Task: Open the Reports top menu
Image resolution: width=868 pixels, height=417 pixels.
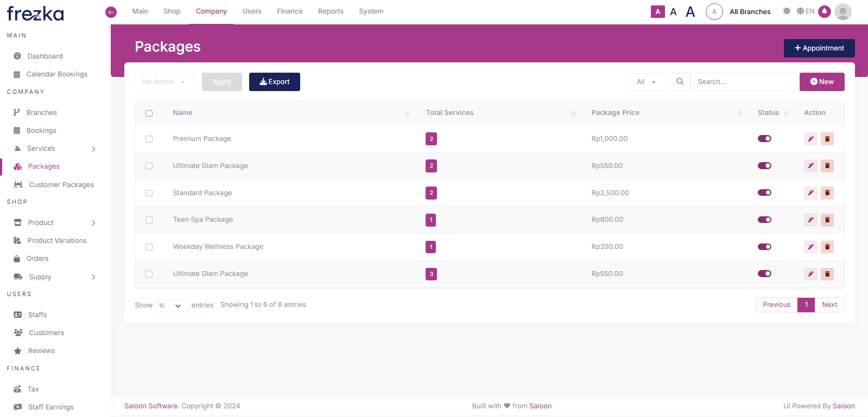Action: pos(331,11)
